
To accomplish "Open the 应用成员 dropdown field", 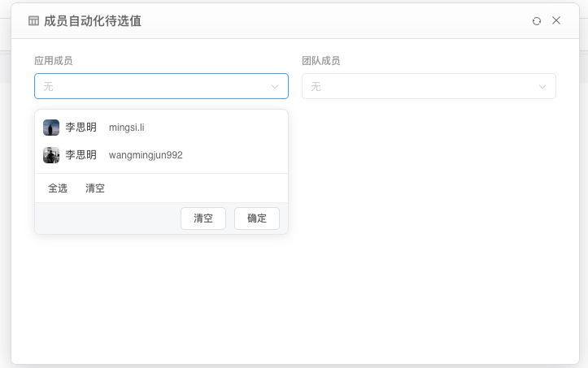I will (161, 86).
